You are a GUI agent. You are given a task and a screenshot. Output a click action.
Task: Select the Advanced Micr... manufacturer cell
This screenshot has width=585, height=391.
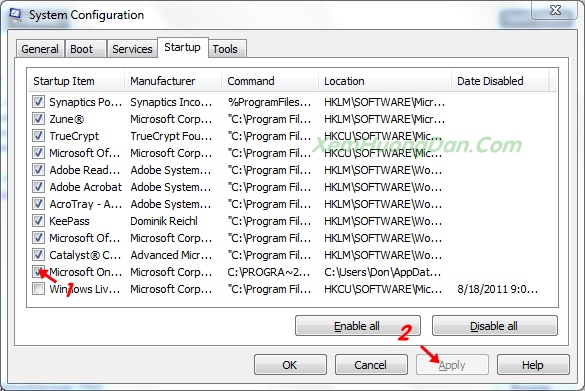coord(171,255)
